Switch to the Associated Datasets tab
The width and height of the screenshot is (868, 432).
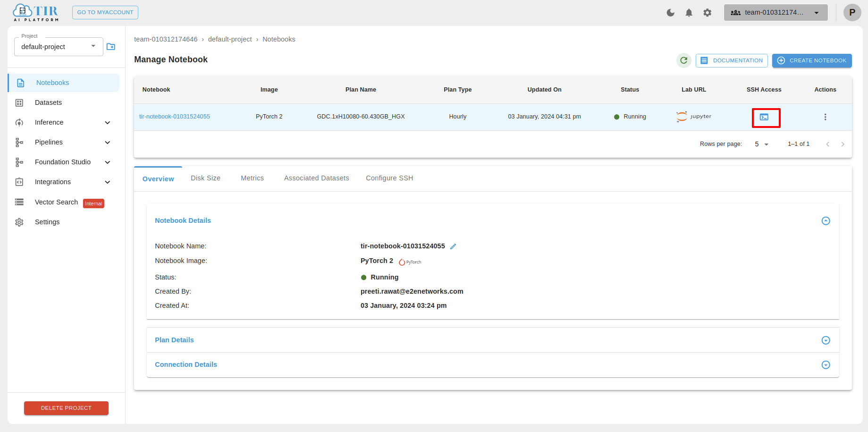316,178
